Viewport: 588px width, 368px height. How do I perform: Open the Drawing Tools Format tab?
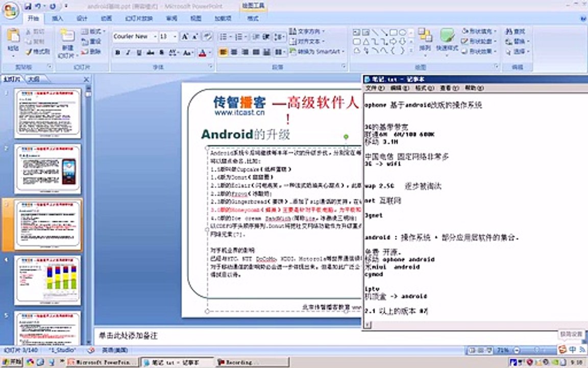point(253,18)
